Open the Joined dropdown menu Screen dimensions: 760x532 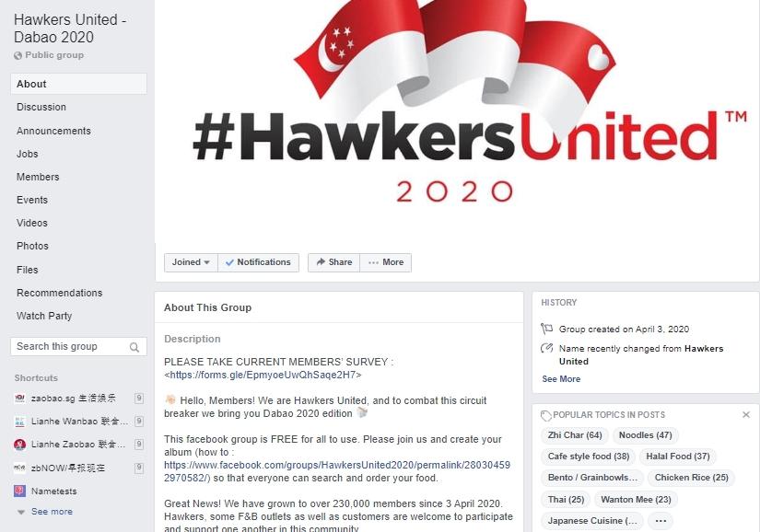click(191, 262)
